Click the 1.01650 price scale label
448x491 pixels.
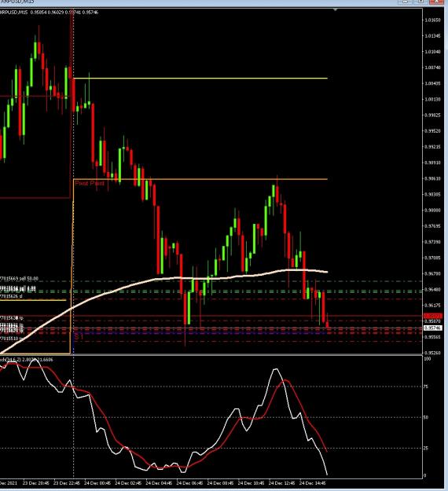[x=432, y=20]
